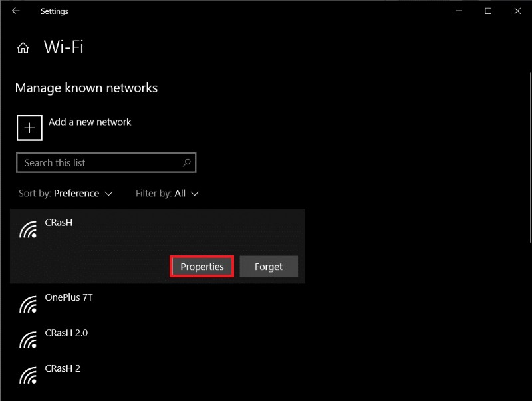
Task: Maximize the Settings window
Action: (487, 11)
